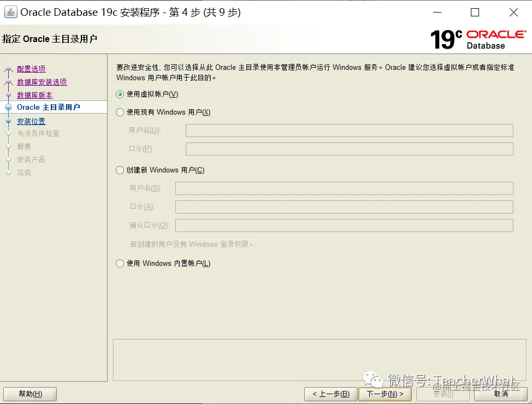
Task: Maximize the installer window
Action: coord(475,12)
